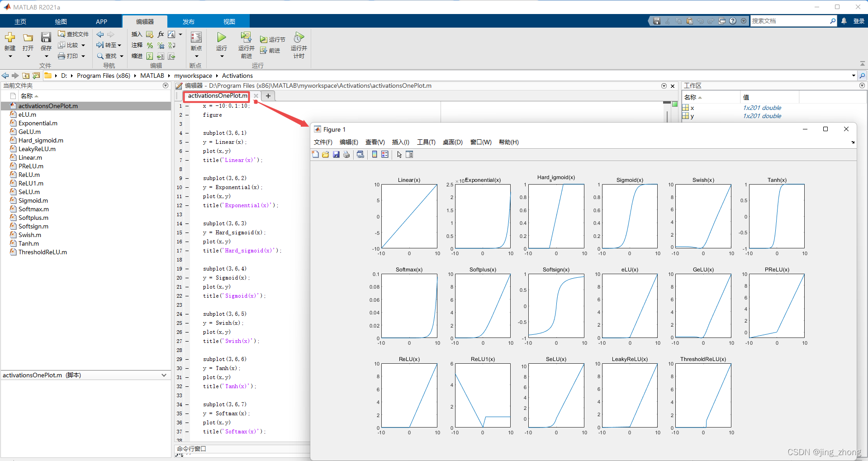Image resolution: width=868 pixels, height=461 pixels.
Task: Click the Property Inspector icon in Figure 1
Action: point(409,154)
